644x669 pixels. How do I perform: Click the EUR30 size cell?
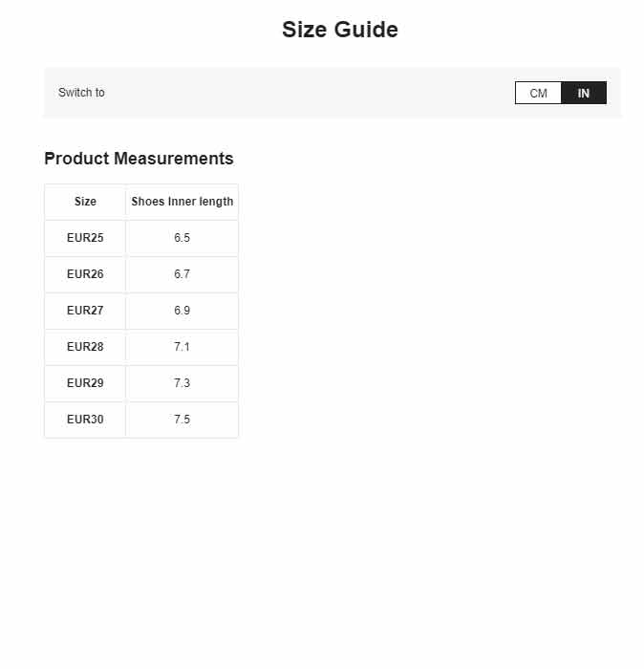click(x=85, y=419)
